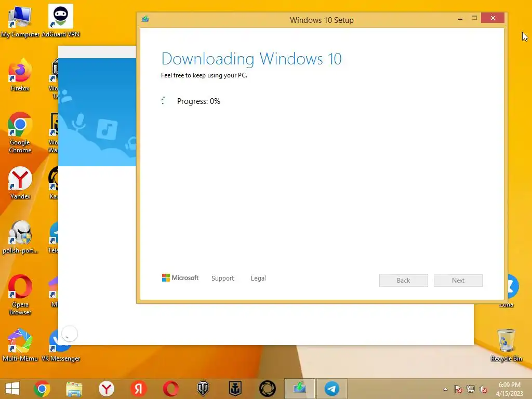Open Chrome from the taskbar

tap(42, 389)
